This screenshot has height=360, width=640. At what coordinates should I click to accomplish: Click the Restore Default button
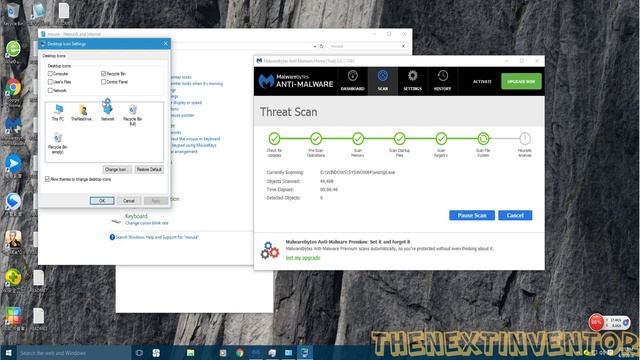click(x=149, y=169)
